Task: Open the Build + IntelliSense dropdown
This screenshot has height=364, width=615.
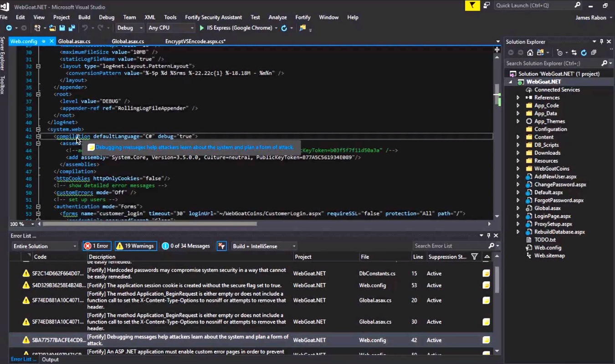Action: click(x=264, y=246)
